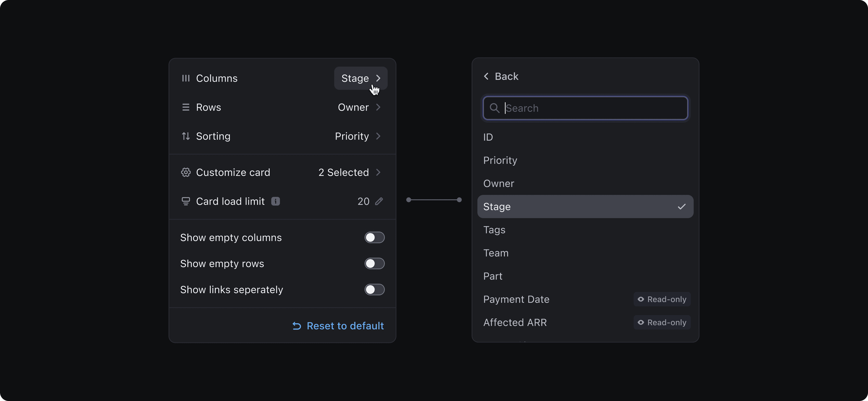Click the Sorting arrows icon
This screenshot has height=401, width=868.
186,136
